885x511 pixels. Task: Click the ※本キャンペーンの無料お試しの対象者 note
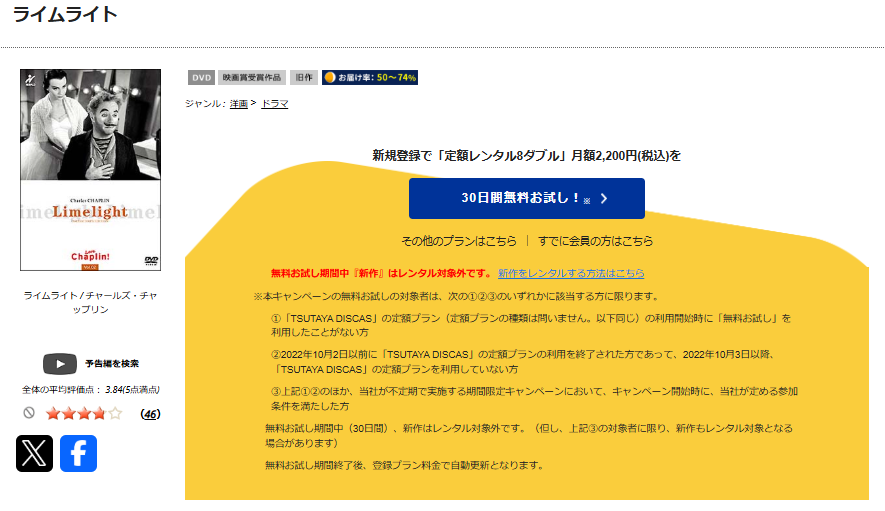pos(457,296)
